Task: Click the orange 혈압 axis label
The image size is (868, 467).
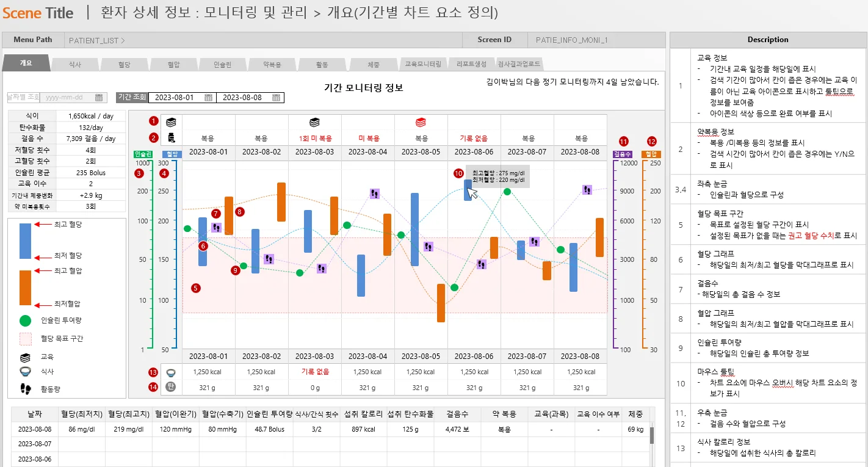Action: 651,154
